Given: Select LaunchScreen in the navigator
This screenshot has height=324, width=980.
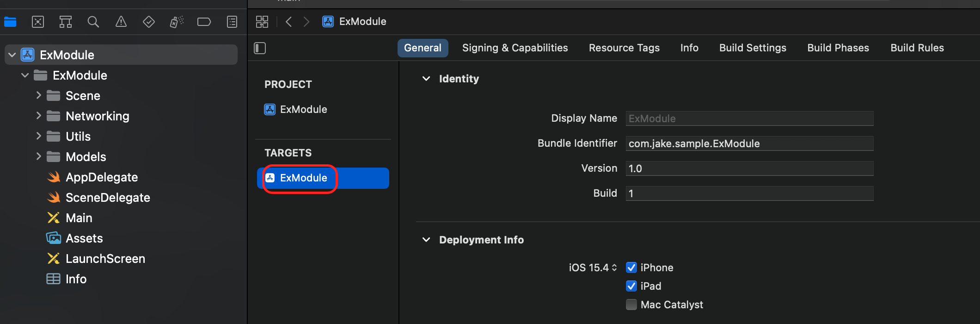Looking at the screenshot, I should tap(105, 259).
